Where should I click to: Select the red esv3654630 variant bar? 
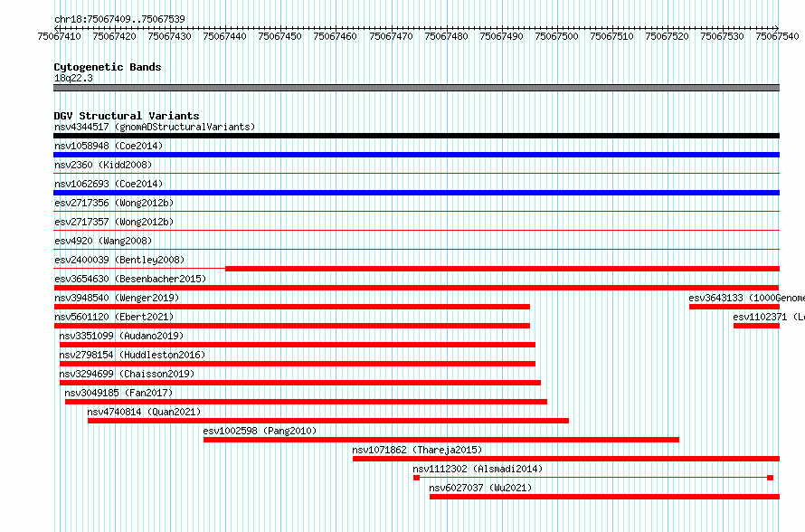[x=416, y=288]
